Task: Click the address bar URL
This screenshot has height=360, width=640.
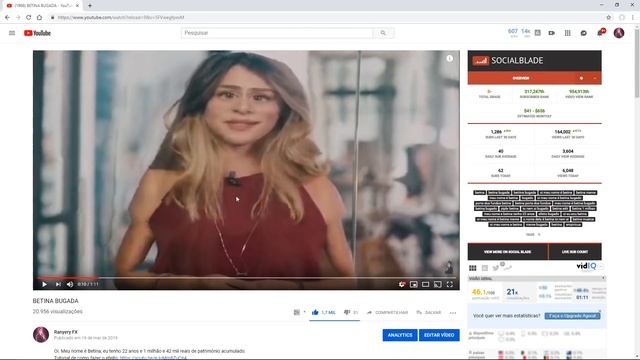Action: (121, 18)
